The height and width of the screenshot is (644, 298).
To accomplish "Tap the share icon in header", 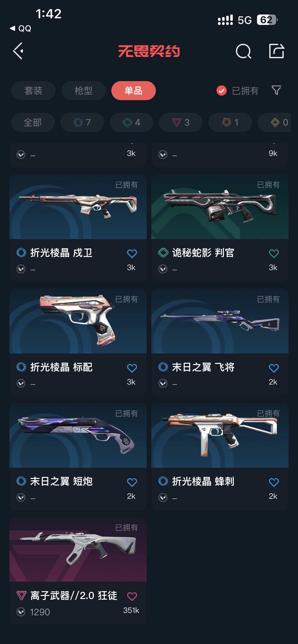I will tap(276, 51).
